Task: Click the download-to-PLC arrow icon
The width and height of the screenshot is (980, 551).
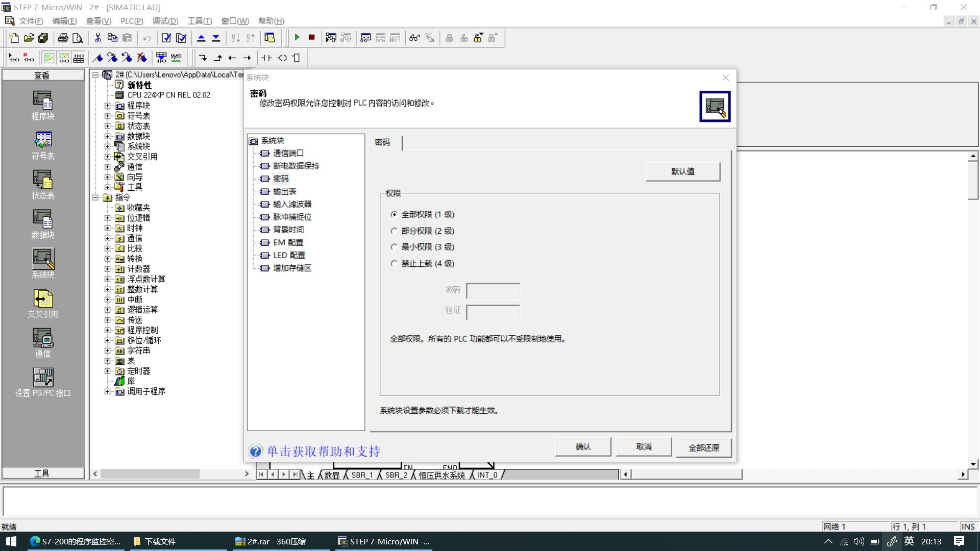Action: (216, 38)
